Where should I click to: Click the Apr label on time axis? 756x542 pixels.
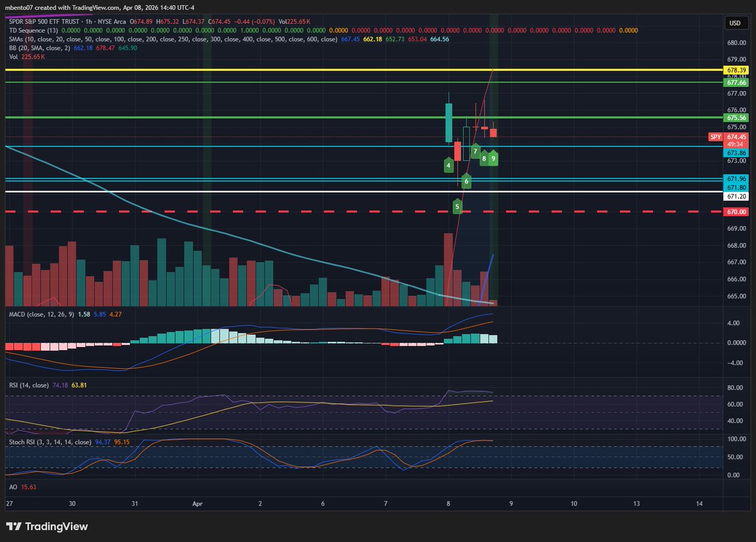point(198,504)
